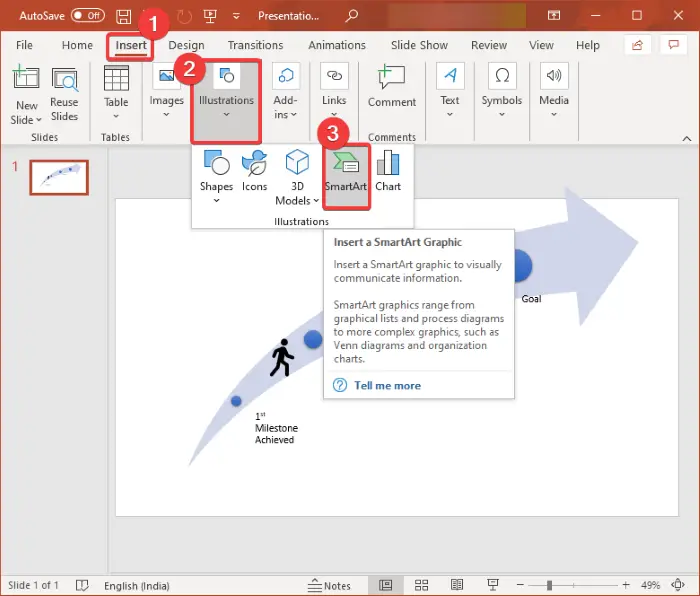Toggle the Notes pane button
The height and width of the screenshot is (596, 700).
329,585
